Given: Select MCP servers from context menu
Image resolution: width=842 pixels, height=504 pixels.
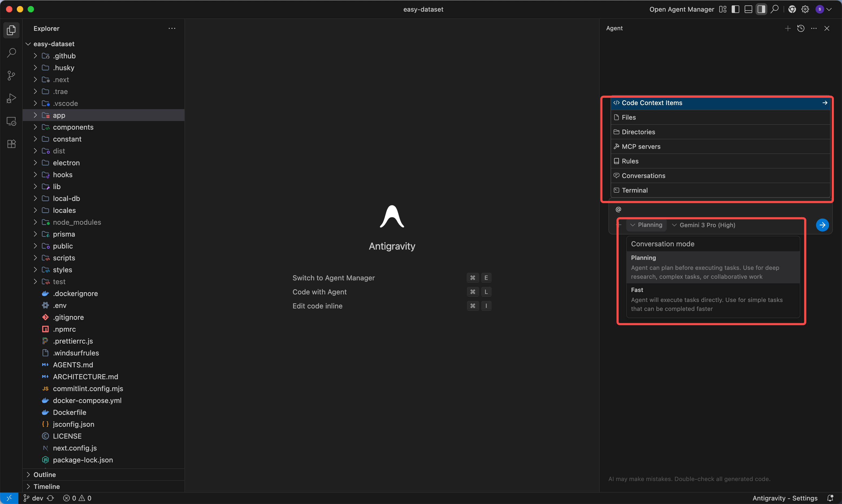Looking at the screenshot, I should click(x=641, y=146).
